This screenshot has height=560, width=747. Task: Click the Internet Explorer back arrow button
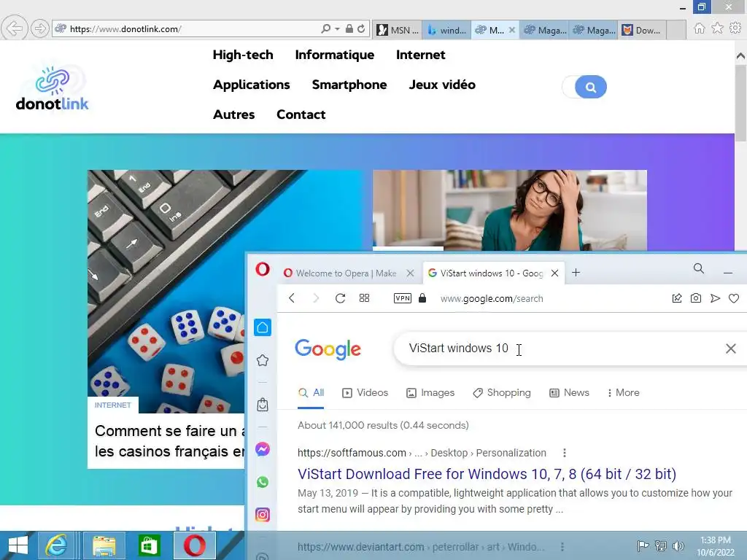[15, 28]
